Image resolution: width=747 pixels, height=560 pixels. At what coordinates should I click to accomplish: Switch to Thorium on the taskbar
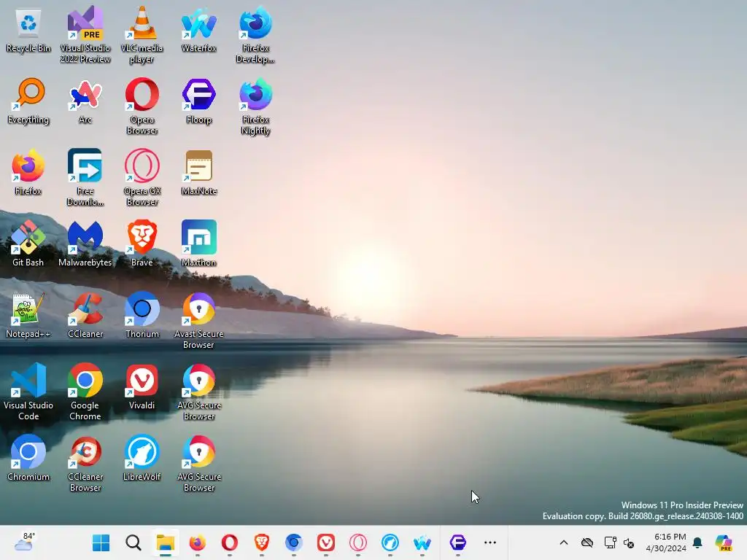coord(293,542)
